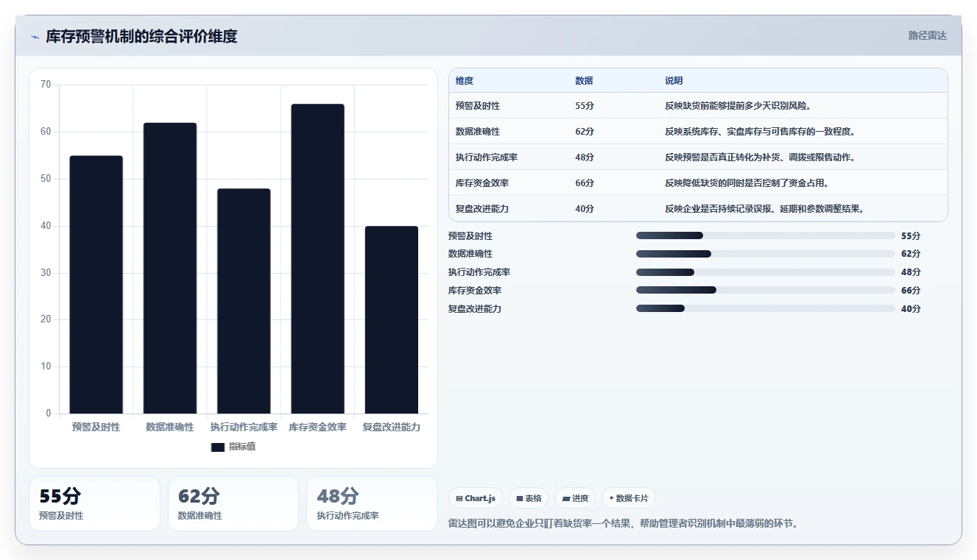Click the 数据准确性 progress bar track
Viewport: 977px width, 560px height.
click(x=766, y=254)
